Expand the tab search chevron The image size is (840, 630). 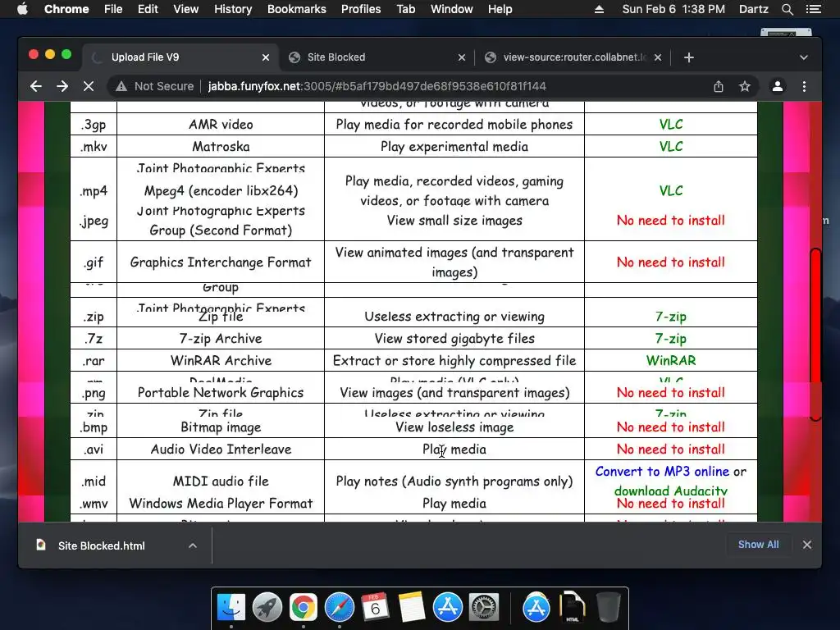(804, 57)
